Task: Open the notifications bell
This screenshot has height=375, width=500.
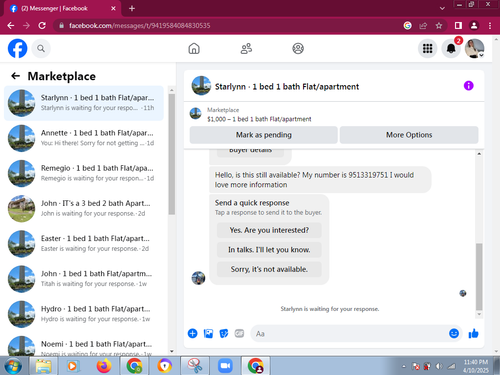Action: [451, 49]
